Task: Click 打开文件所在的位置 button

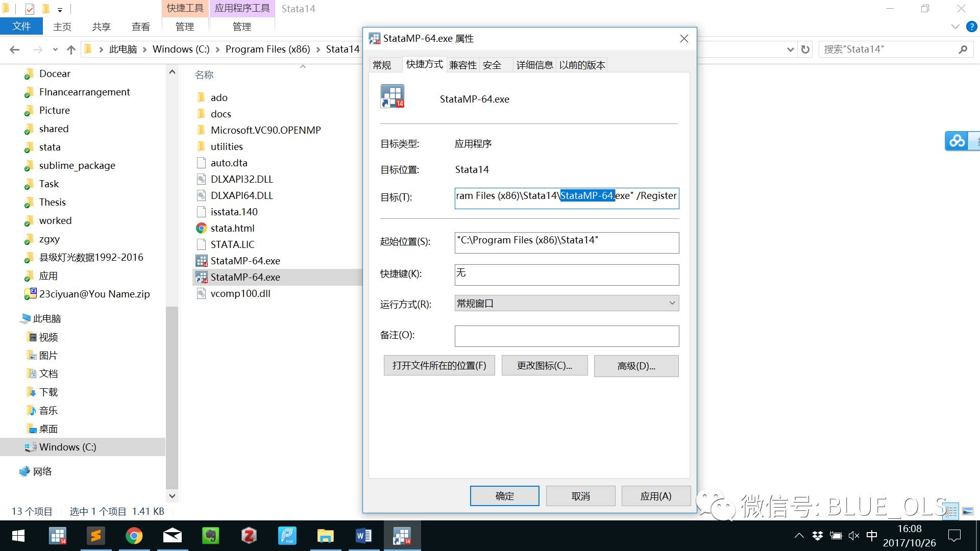Action: tap(439, 366)
